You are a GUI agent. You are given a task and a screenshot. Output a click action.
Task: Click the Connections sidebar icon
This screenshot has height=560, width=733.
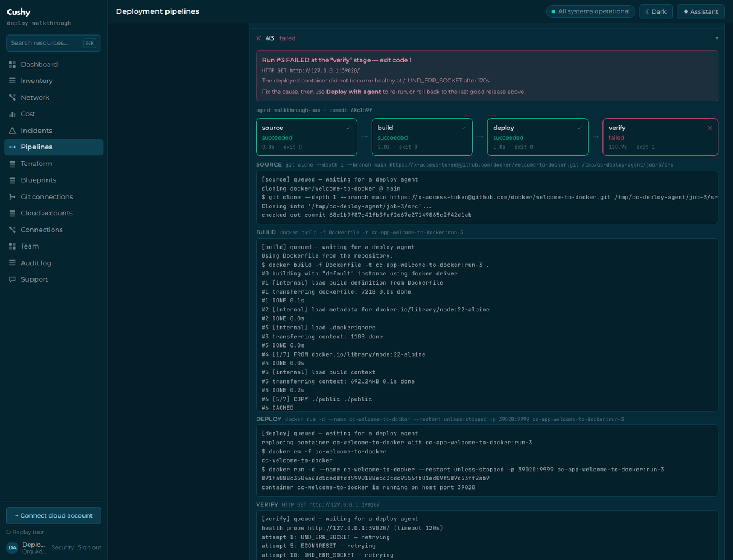pyautogui.click(x=13, y=230)
